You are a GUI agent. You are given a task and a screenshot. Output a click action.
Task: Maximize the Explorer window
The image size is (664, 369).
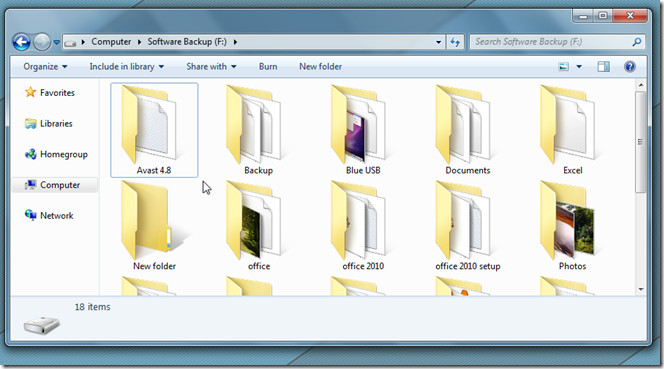click(603, 16)
